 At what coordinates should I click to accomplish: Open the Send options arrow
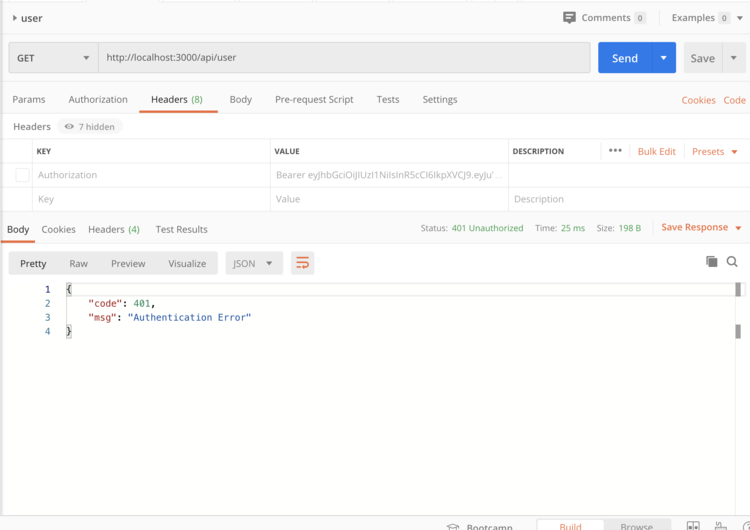click(663, 58)
